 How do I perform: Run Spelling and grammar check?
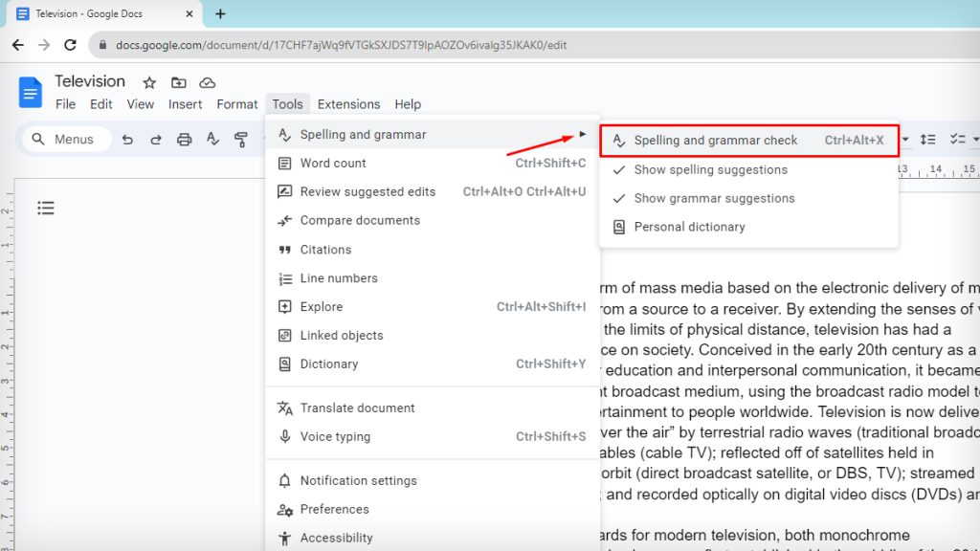click(714, 140)
